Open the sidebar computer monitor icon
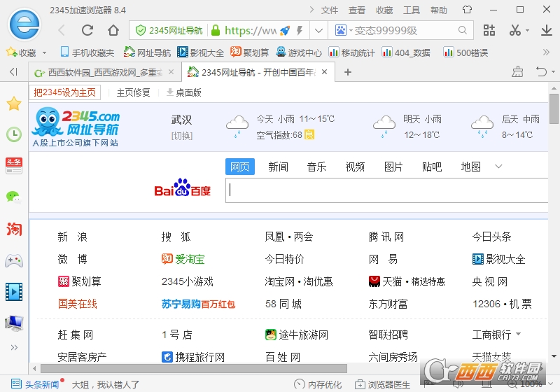This screenshot has height=392, width=560. point(14,323)
